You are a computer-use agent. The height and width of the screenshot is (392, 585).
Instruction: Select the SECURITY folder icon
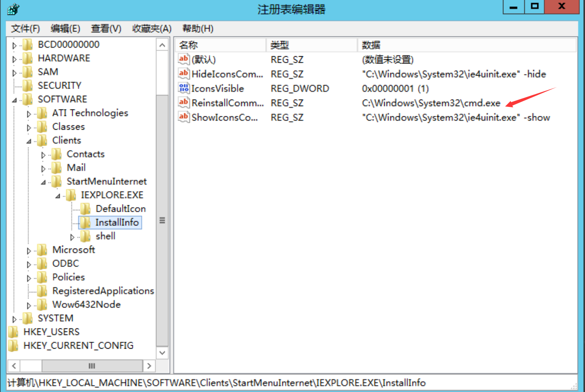tap(28, 86)
